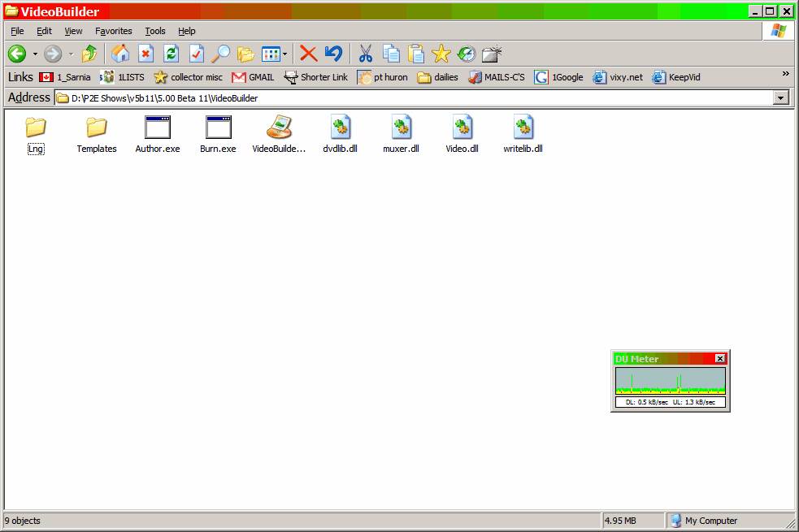Expand the Address bar dropdown
Screen dimensions: 799x532
tap(781, 97)
